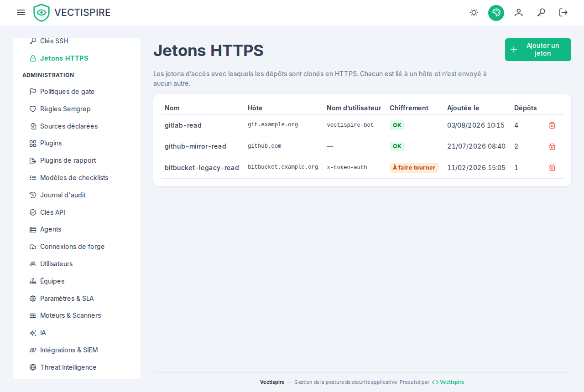The height and width of the screenshot is (392, 584).
Task: Click the VECTISPIRE brand name
Action: (x=83, y=13)
